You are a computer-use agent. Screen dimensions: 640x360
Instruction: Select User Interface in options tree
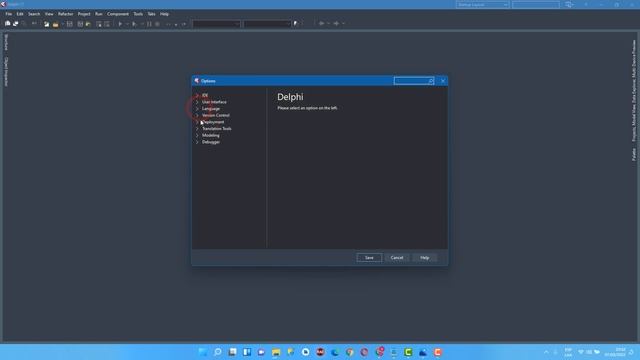click(214, 102)
